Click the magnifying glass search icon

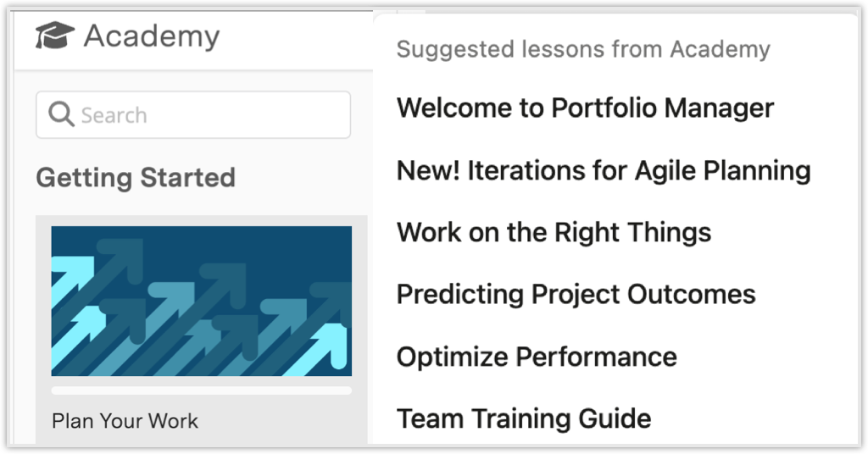tap(62, 115)
